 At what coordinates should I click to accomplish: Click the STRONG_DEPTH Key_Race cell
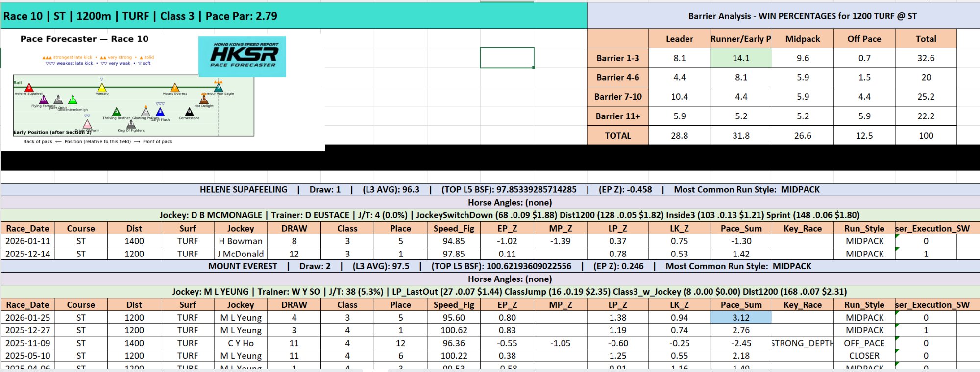click(802, 343)
